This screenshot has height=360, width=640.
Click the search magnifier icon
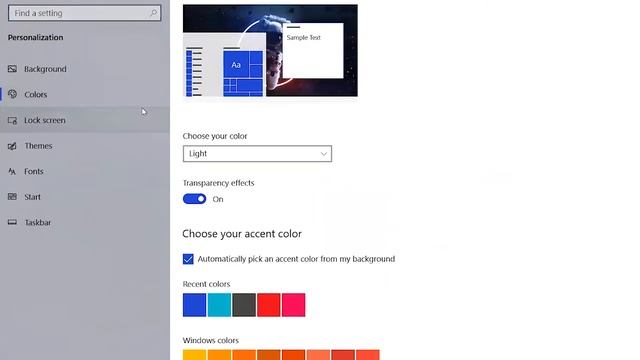[153, 13]
